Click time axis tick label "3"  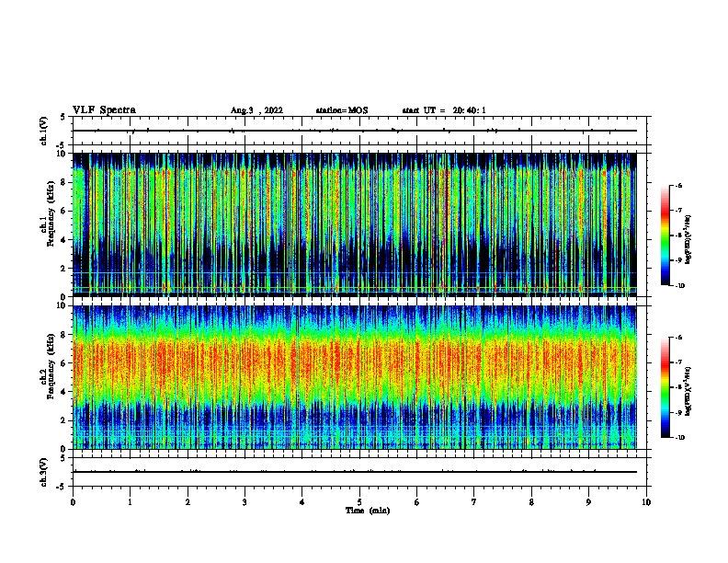[245, 502]
